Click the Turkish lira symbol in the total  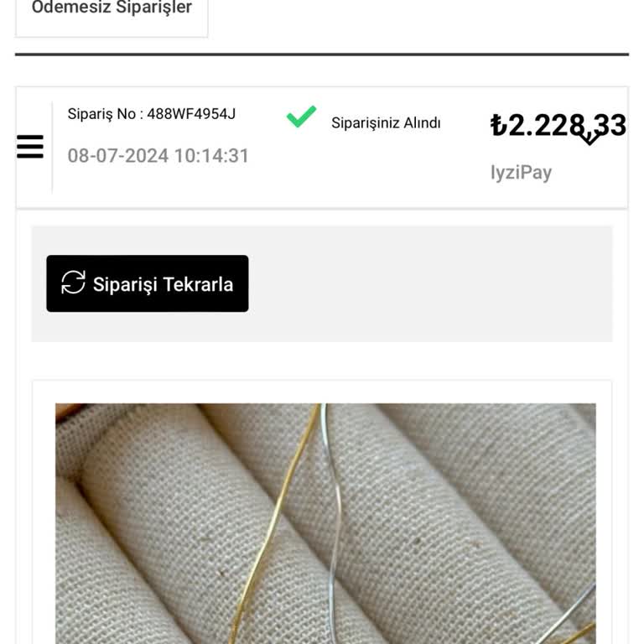499,126
